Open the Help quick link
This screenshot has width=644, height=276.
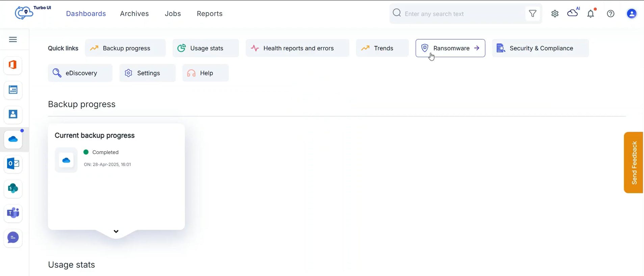pyautogui.click(x=205, y=73)
